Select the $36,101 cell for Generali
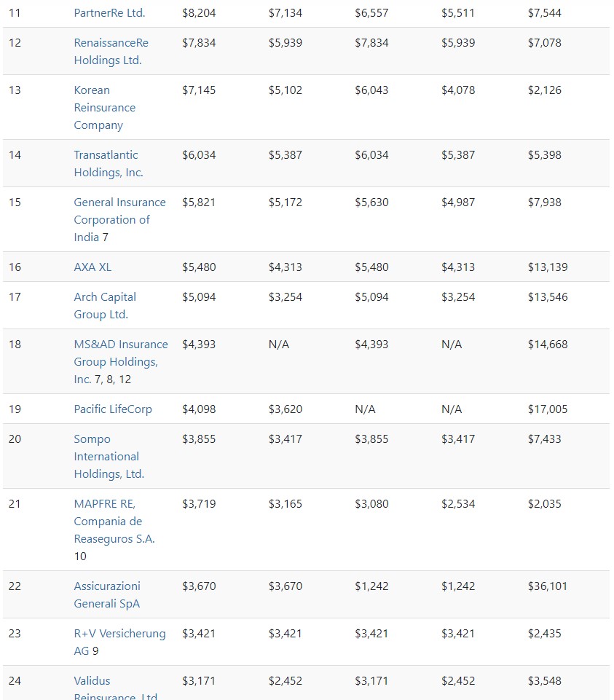Viewport: 614px width, 700px height. coord(547,586)
